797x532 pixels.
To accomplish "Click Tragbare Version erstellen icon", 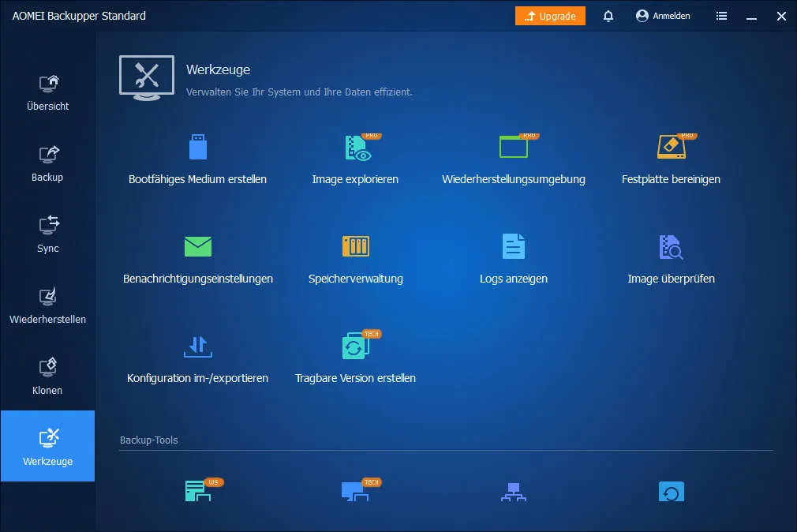I will point(356,347).
